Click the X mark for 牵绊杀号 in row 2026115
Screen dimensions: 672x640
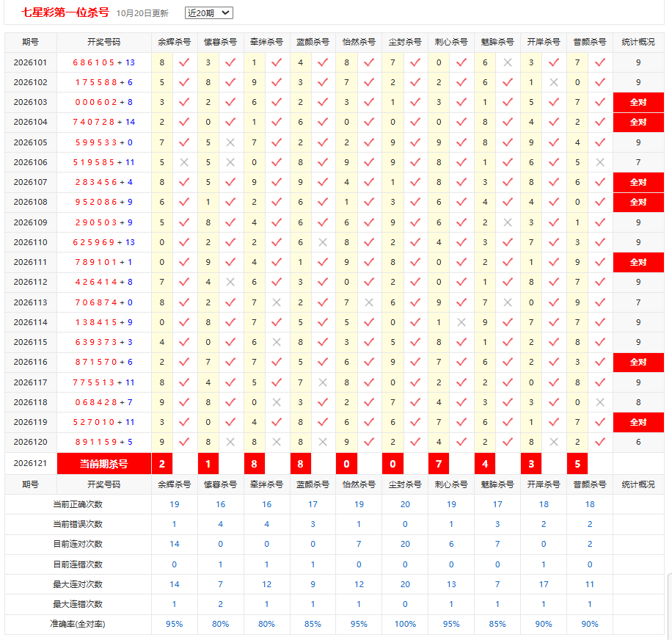click(x=277, y=342)
